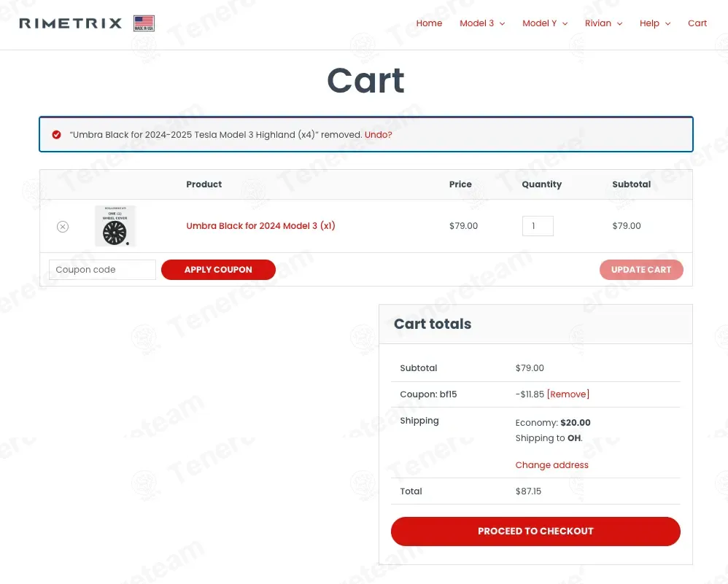728x584 pixels.
Task: Expand the Model Y dropdown chevron
Action: coord(565,23)
